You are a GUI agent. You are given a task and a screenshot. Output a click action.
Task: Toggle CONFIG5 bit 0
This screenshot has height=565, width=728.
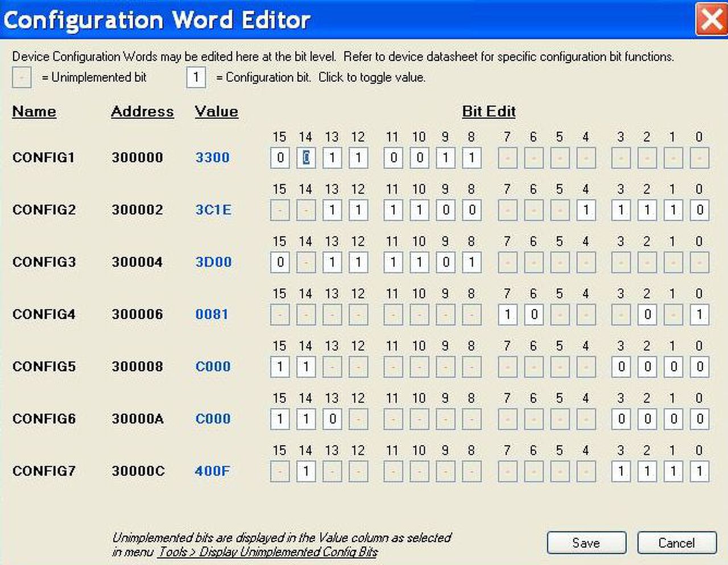tap(700, 367)
